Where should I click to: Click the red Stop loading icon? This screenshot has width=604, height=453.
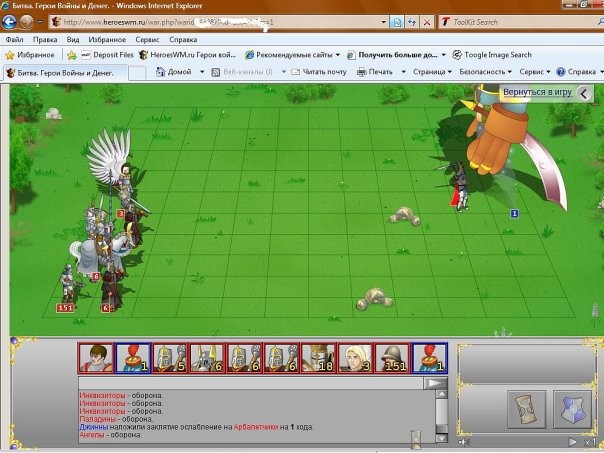pyautogui.click(x=427, y=22)
